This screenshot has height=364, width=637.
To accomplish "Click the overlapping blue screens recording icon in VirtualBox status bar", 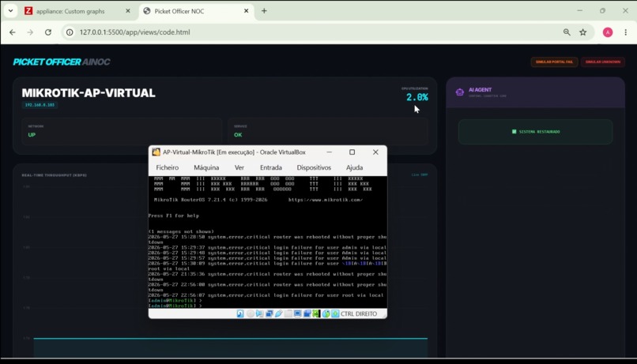I will pyautogui.click(x=307, y=313).
